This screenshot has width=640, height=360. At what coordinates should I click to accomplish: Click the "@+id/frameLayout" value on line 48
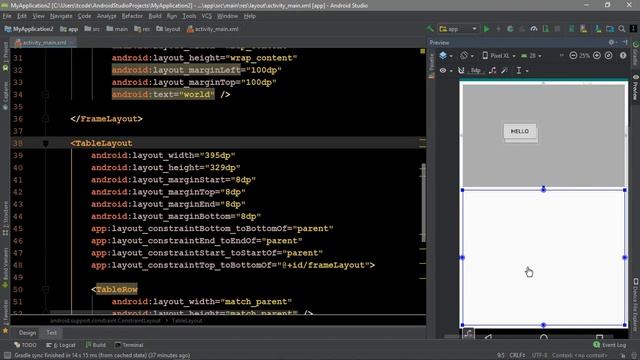[323, 265]
